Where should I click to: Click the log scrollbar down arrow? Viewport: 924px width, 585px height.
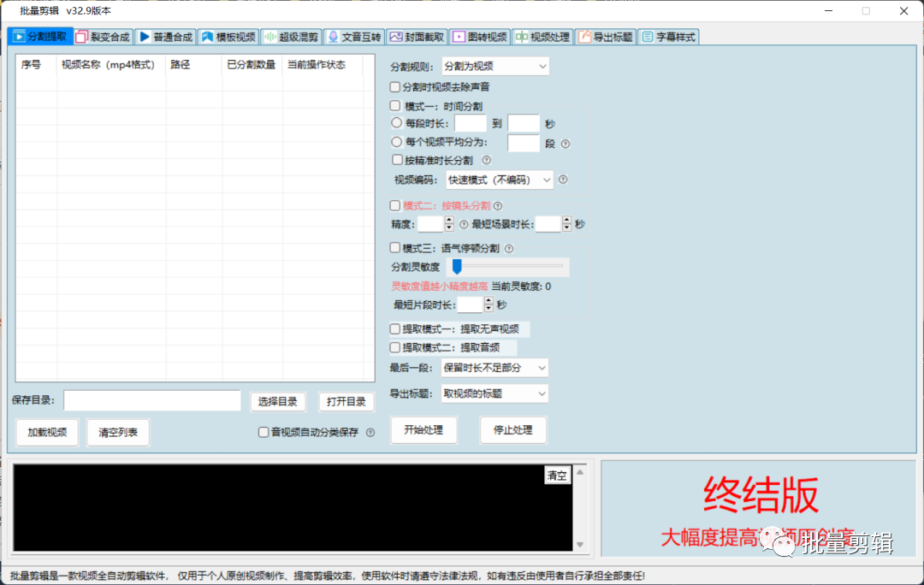[580, 544]
